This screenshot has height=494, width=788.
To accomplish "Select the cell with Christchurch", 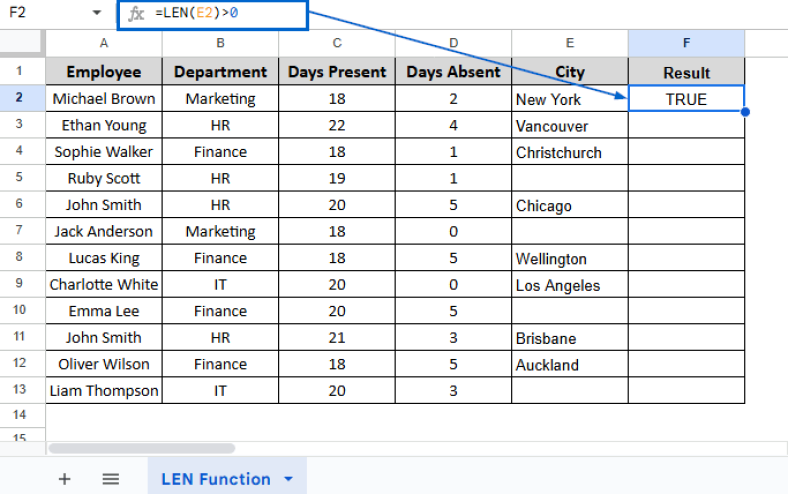I will [x=569, y=152].
